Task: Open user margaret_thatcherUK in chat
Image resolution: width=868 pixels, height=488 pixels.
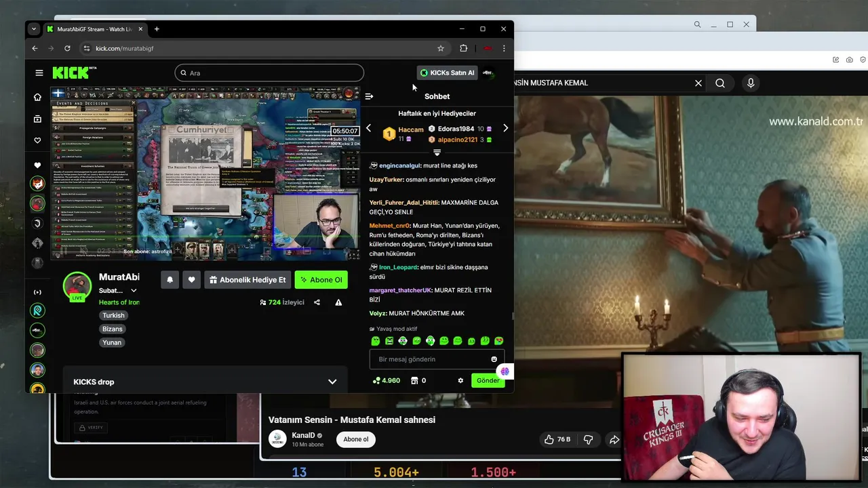Action: tap(400, 290)
